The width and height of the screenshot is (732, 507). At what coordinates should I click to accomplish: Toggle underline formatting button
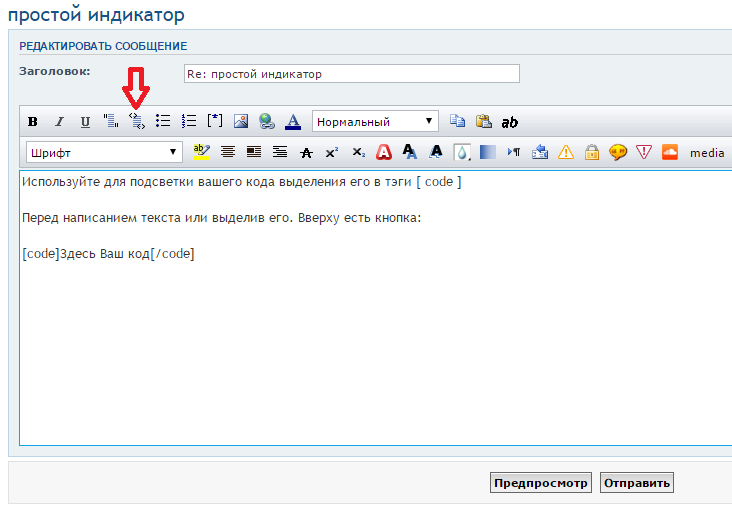[85, 122]
